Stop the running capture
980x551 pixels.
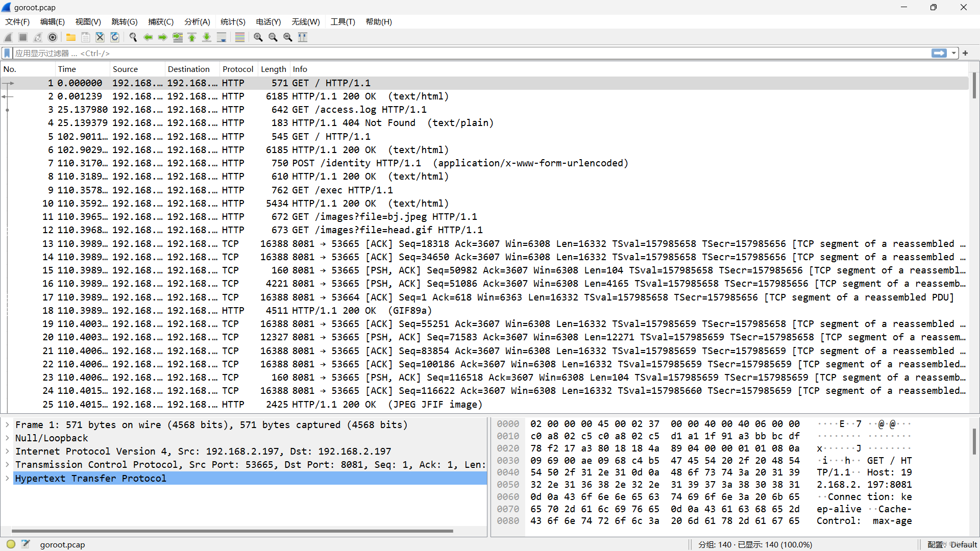(22, 37)
